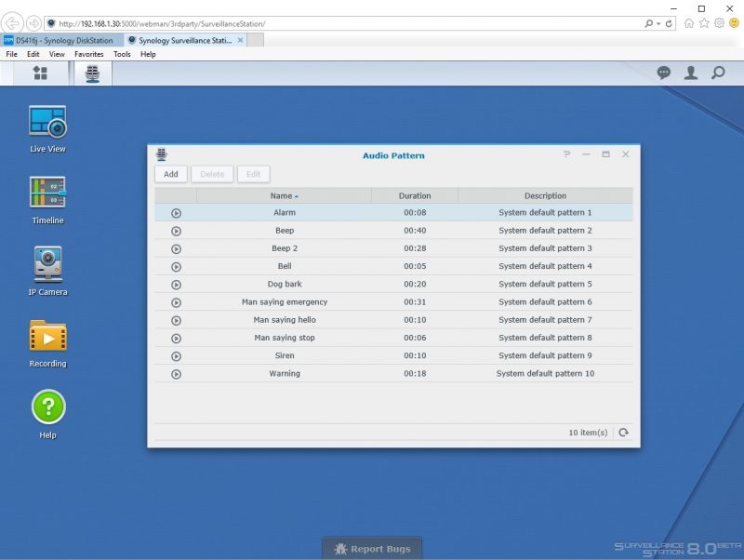The image size is (744, 560).
Task: Play the Beep audio pattern
Action: point(176,231)
